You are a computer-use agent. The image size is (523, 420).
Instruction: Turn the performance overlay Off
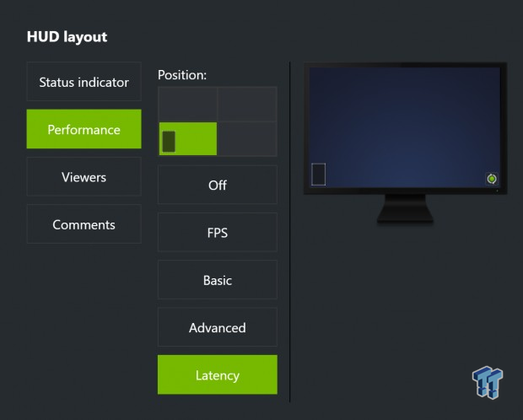218,185
